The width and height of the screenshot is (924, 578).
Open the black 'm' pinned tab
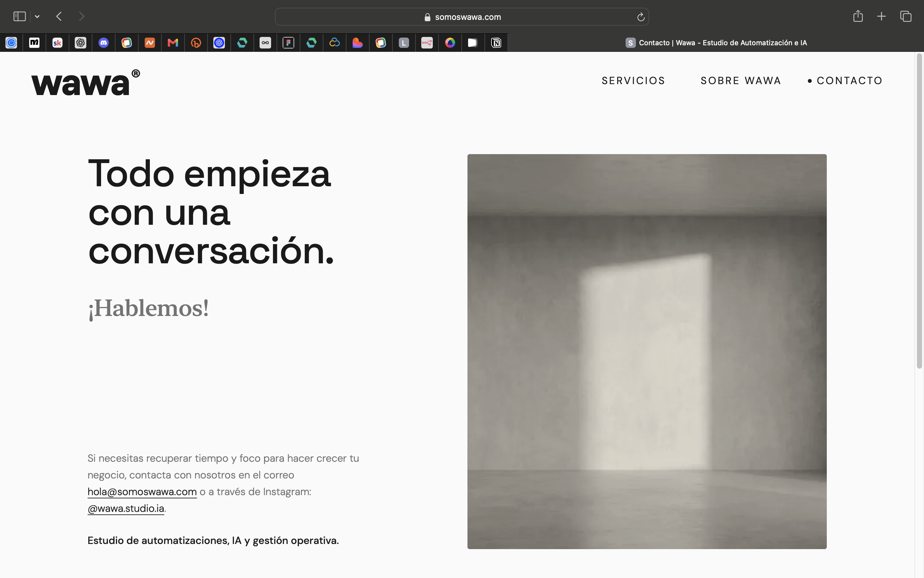(x=34, y=42)
